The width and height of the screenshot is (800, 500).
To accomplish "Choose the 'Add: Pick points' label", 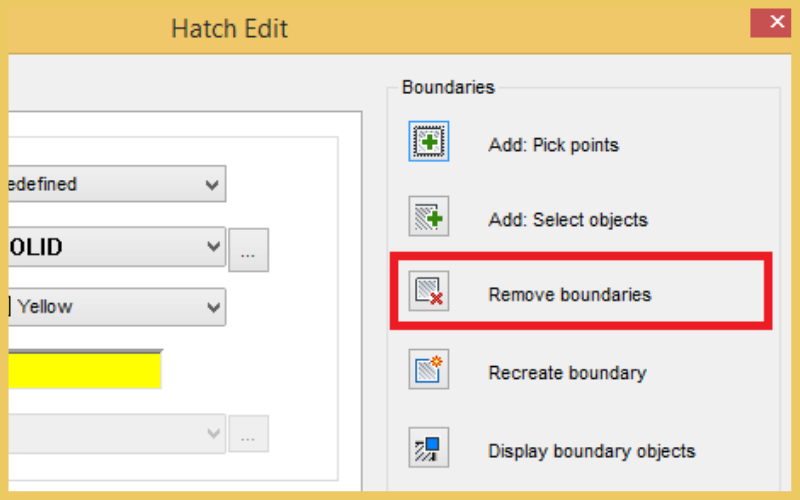I will point(553,145).
